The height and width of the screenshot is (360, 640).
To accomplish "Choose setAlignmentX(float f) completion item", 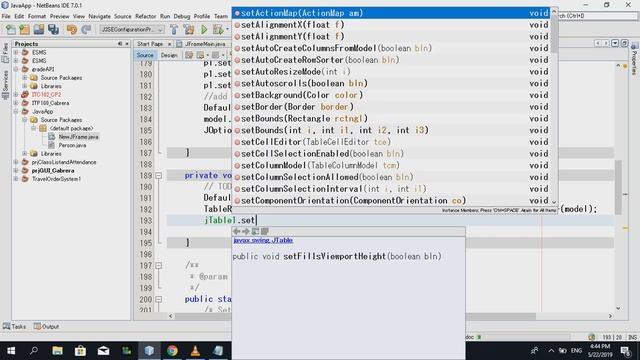I will (x=391, y=25).
